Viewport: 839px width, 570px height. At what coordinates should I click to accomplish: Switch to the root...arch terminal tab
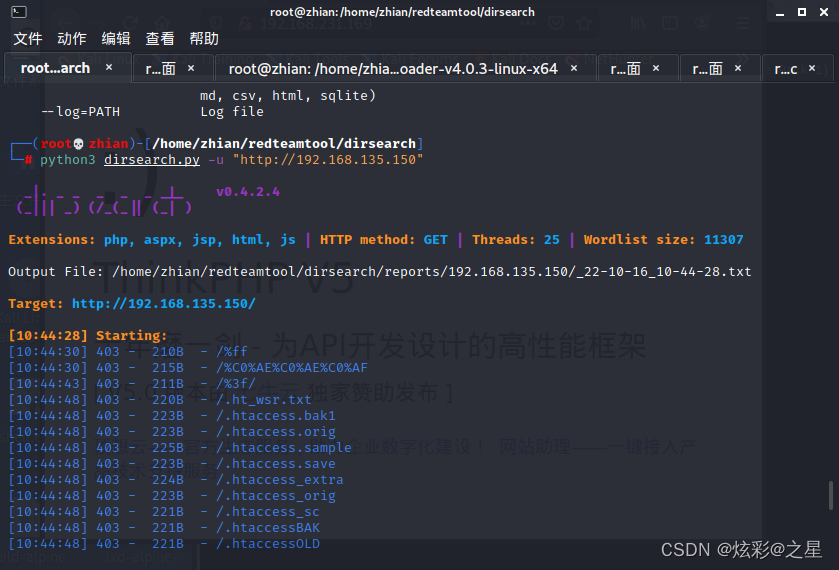coord(55,69)
